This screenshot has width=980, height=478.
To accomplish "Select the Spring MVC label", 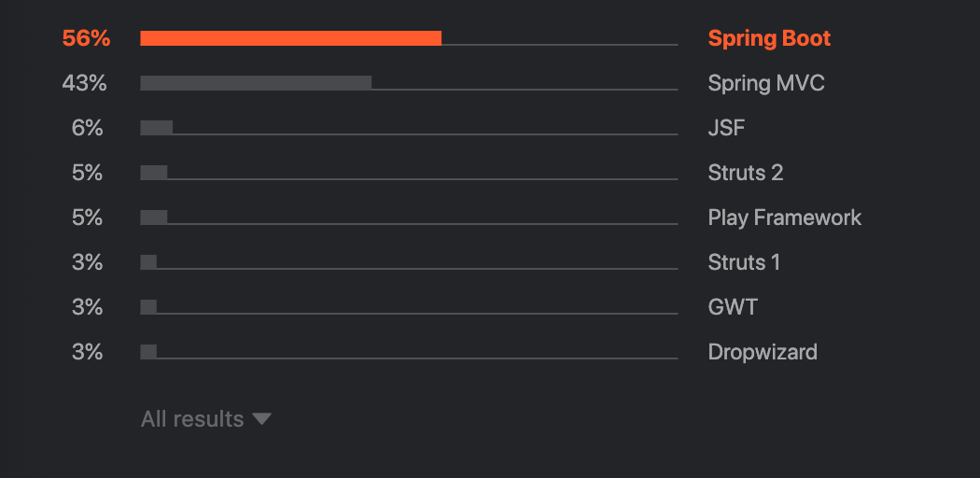I will [x=766, y=83].
